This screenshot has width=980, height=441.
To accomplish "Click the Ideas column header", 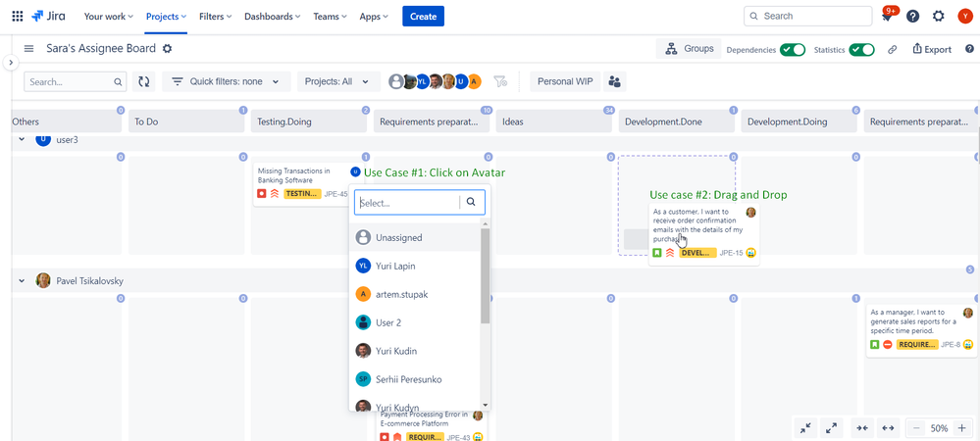I will pyautogui.click(x=553, y=122).
